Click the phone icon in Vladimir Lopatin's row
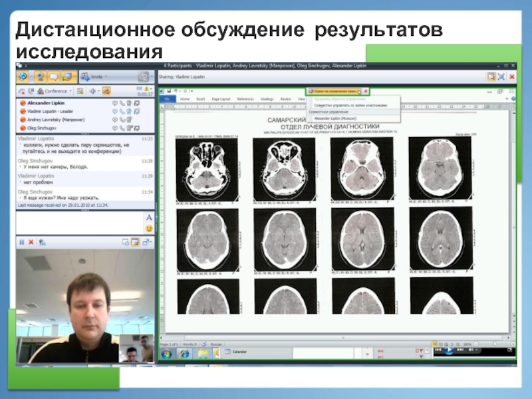Viewport: 532px width, 399px height. point(122,111)
